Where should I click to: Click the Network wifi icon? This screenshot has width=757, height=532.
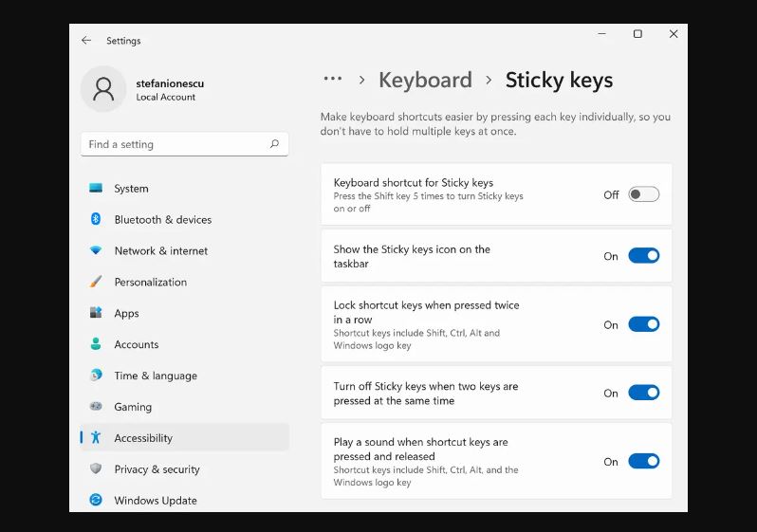tap(96, 250)
